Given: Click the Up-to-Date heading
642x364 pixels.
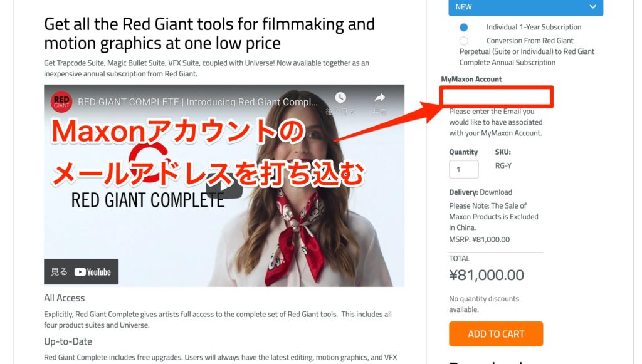Looking at the screenshot, I should pyautogui.click(x=68, y=341).
